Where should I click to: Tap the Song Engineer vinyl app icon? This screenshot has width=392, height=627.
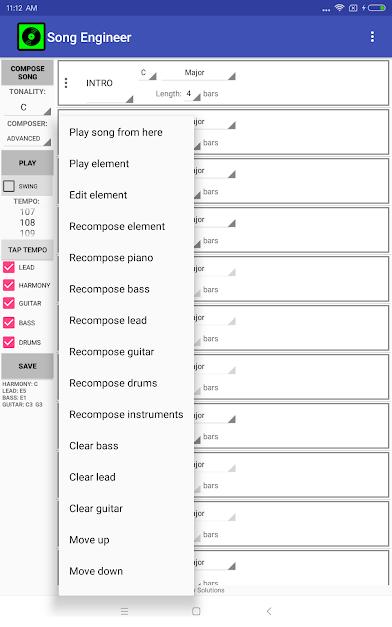(x=31, y=37)
